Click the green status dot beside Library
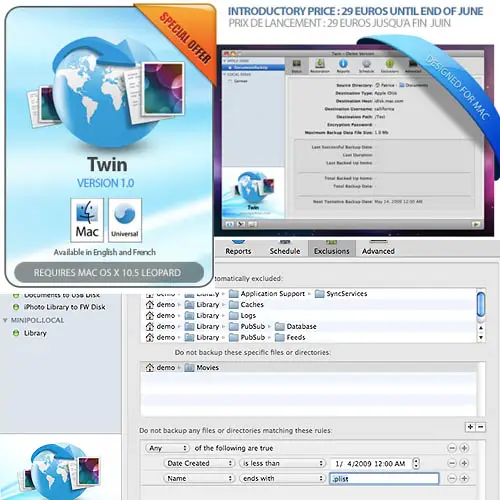The height and width of the screenshot is (500, 500). click(x=16, y=333)
